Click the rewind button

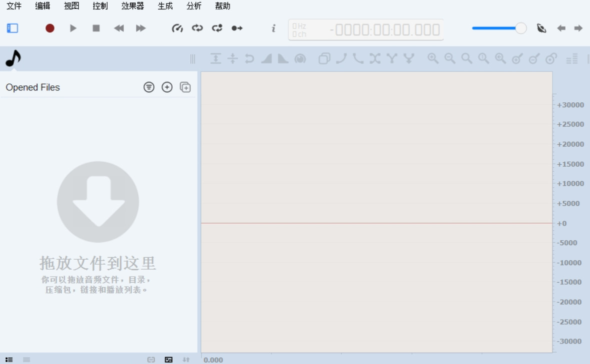(119, 28)
